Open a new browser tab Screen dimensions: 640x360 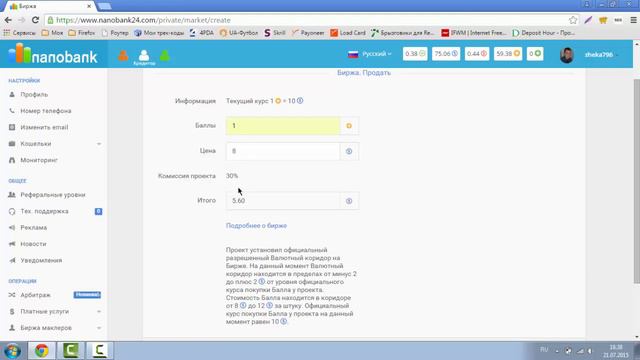pyautogui.click(x=104, y=6)
